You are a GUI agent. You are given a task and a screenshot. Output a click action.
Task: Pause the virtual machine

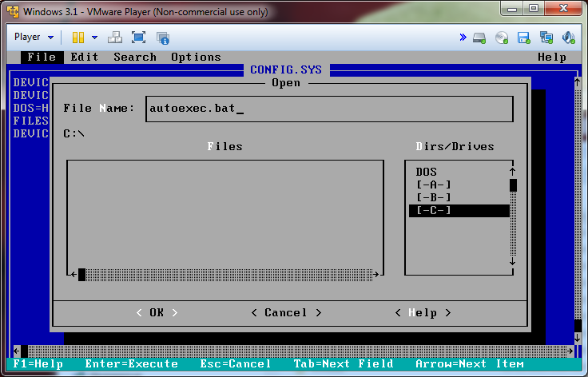pos(77,38)
